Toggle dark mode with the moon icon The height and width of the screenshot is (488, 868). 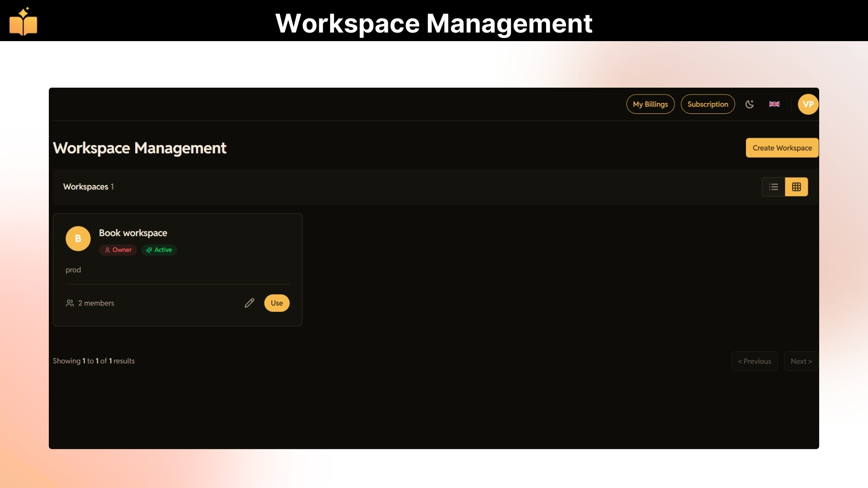pos(750,104)
